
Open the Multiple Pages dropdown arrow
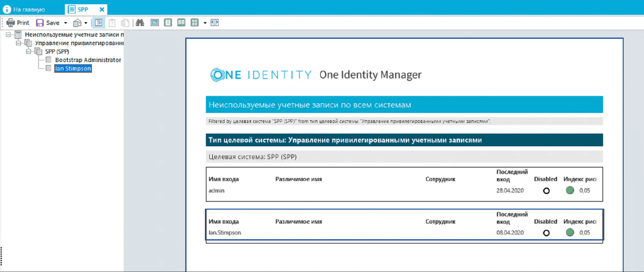coord(205,23)
